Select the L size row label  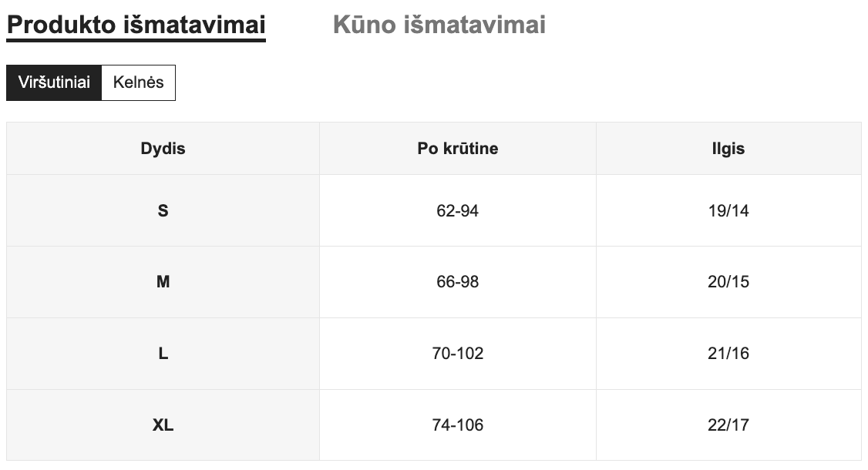(x=163, y=353)
